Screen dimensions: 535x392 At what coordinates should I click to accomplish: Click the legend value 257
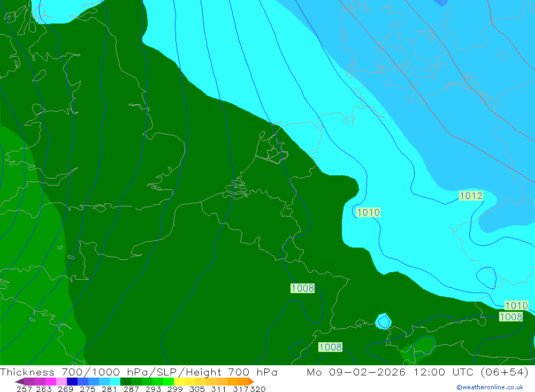[x=24, y=389]
